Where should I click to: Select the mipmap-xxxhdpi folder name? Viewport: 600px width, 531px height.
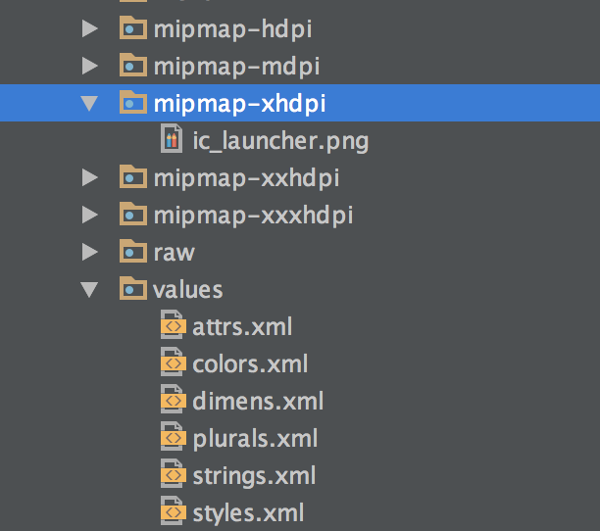pos(253,216)
